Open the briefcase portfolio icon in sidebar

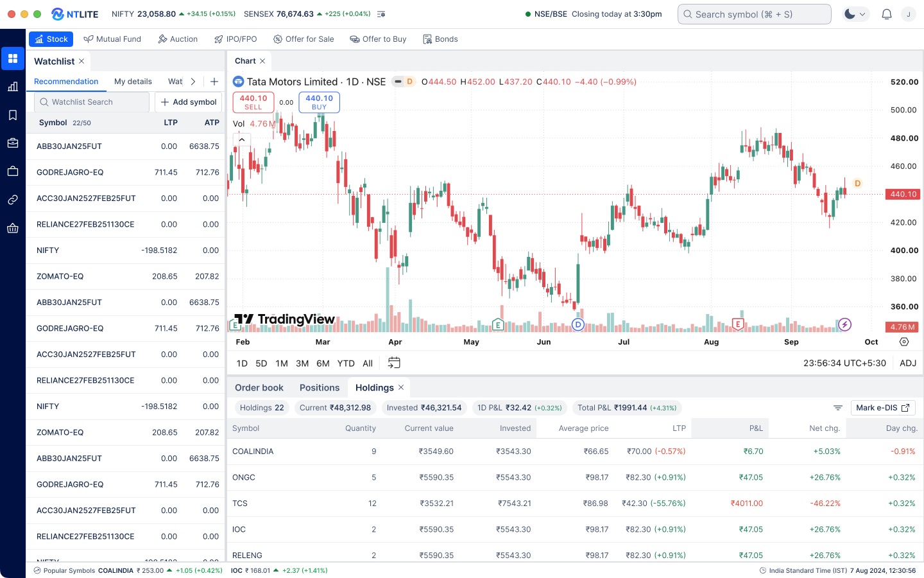[13, 143]
